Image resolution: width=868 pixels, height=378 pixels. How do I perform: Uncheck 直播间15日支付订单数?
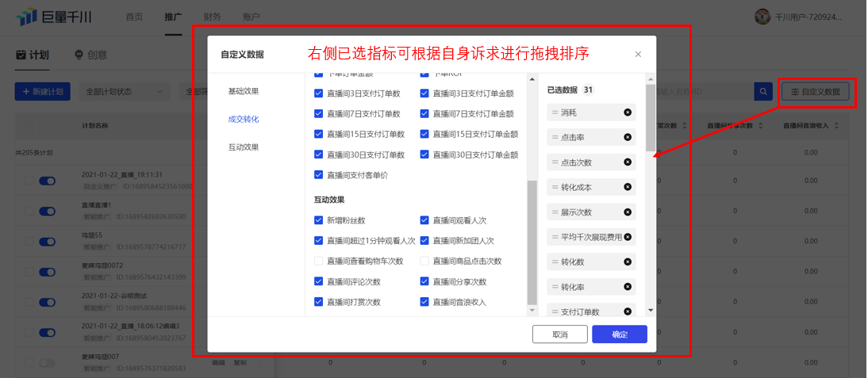(x=318, y=134)
